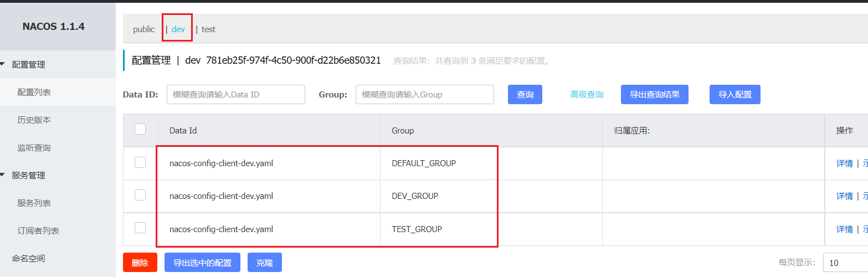Tick the select-all checkbox in table header
The width and height of the screenshot is (868, 277).
[x=140, y=129]
